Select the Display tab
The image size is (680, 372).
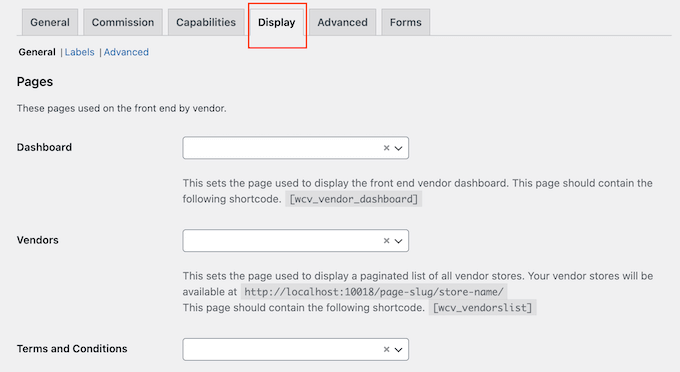point(277,22)
